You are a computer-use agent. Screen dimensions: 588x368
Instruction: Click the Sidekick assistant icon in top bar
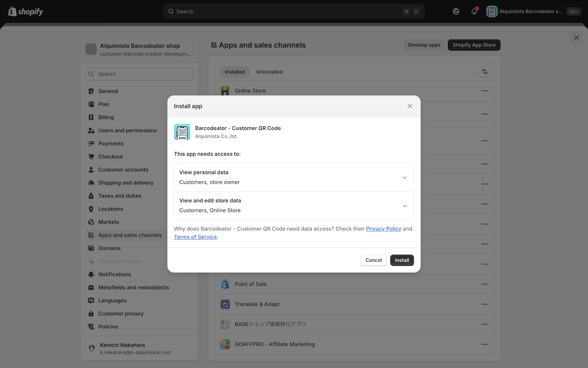456,11
